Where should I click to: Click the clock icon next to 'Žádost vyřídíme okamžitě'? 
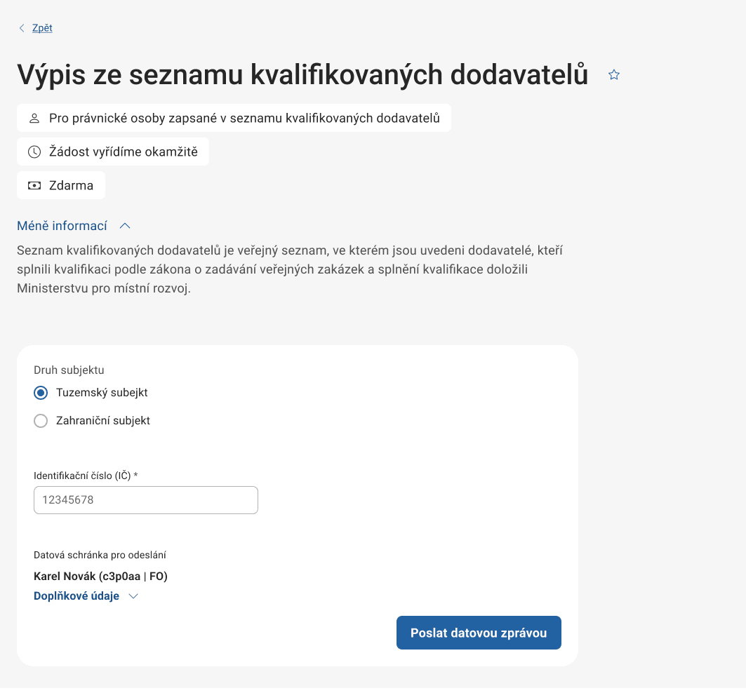pos(34,152)
